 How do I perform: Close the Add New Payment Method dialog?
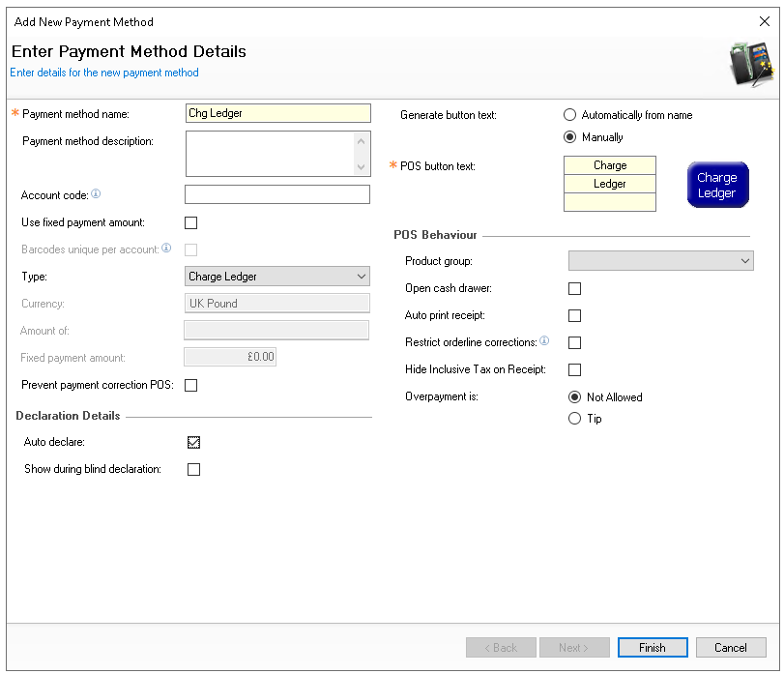tap(765, 21)
